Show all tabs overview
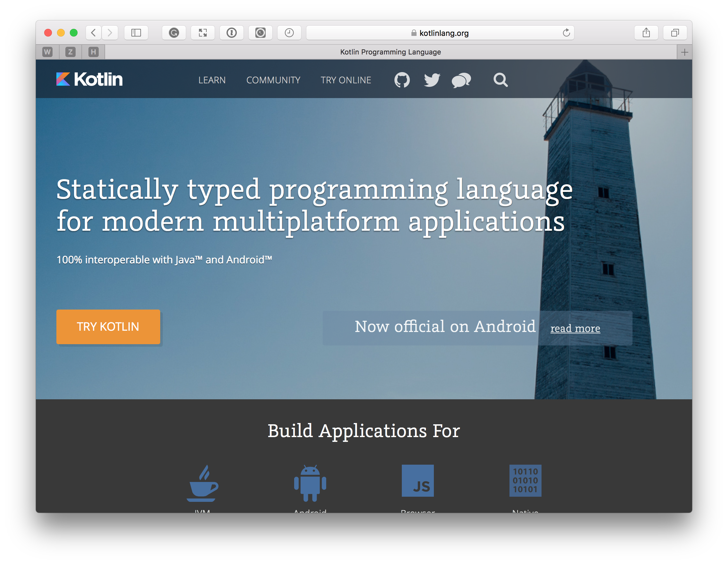Viewport: 728px width, 564px height. tap(675, 33)
